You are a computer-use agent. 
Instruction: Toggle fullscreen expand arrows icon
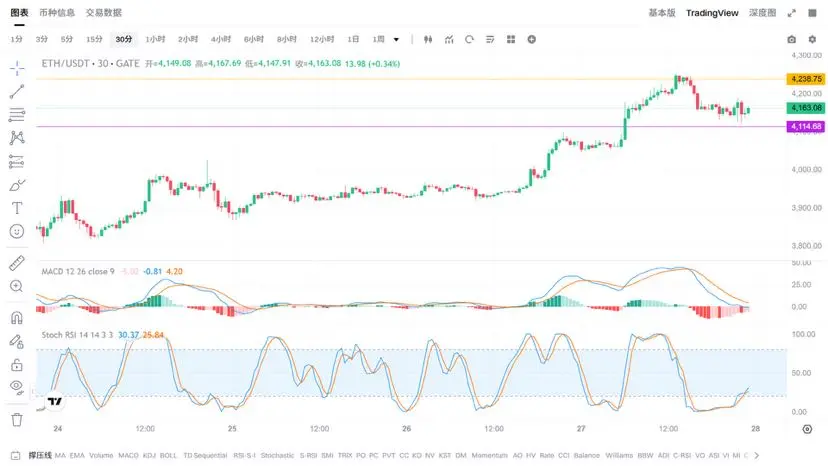[x=792, y=13]
